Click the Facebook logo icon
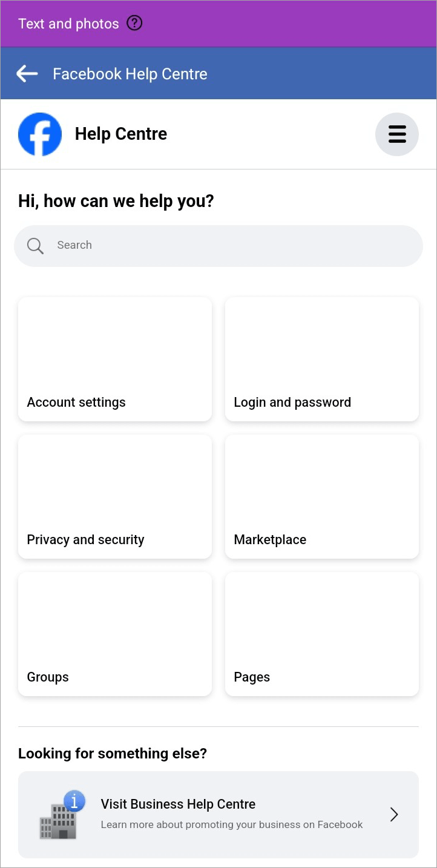This screenshot has height=868, width=437. coord(40,134)
